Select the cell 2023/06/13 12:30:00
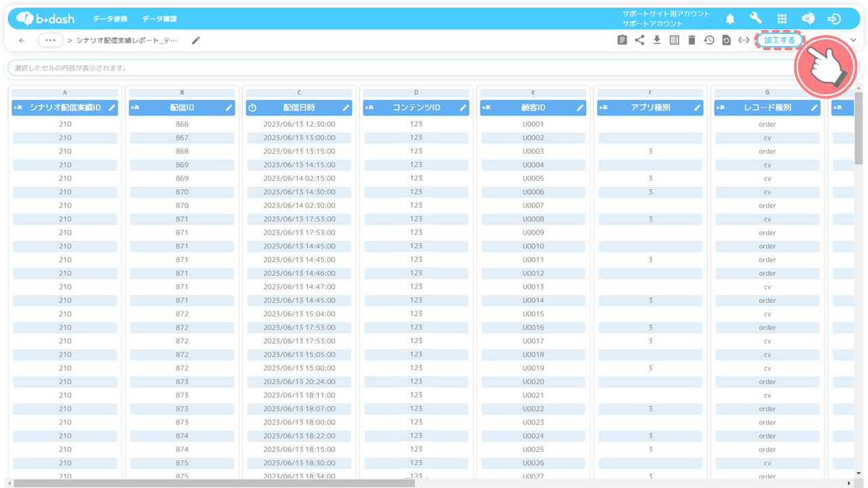Image resolution: width=868 pixels, height=488 pixels. [299, 124]
